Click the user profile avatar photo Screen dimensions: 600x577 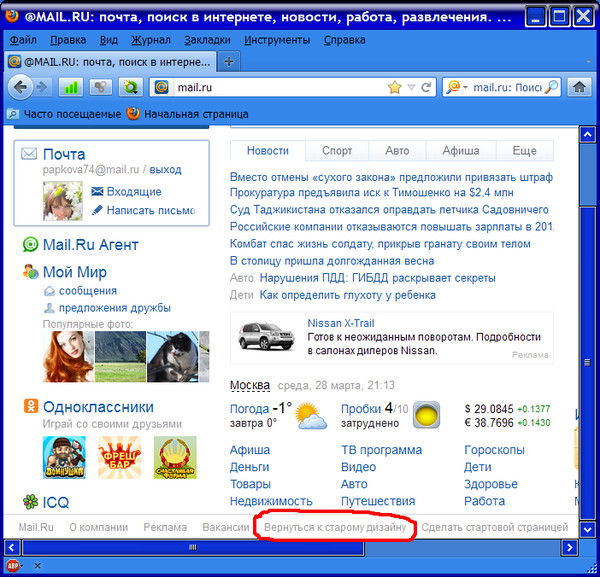(63, 201)
